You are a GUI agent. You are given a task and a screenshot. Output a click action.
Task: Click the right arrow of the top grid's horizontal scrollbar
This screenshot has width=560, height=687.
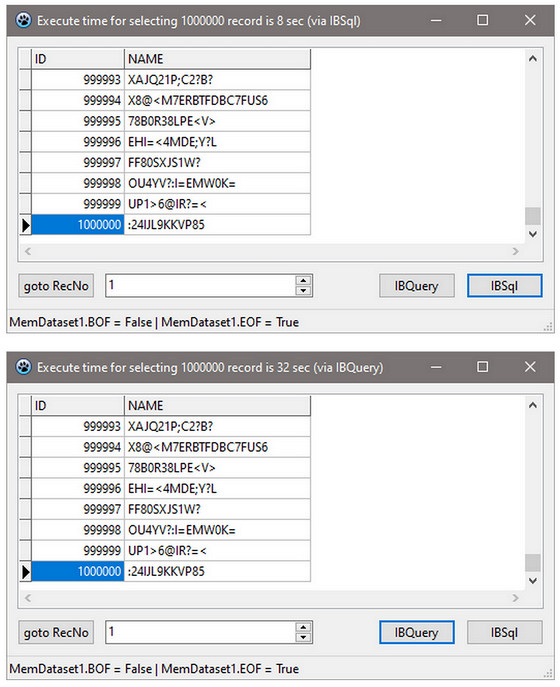click(x=515, y=251)
